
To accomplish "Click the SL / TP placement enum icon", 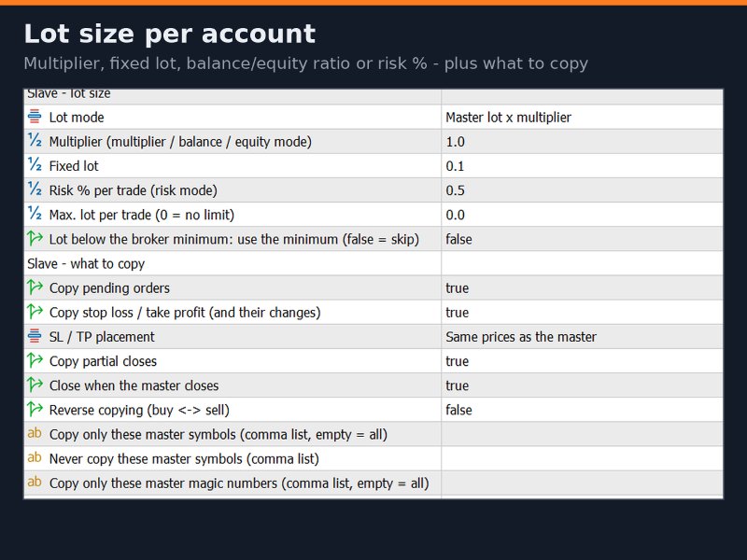I will click(x=35, y=336).
